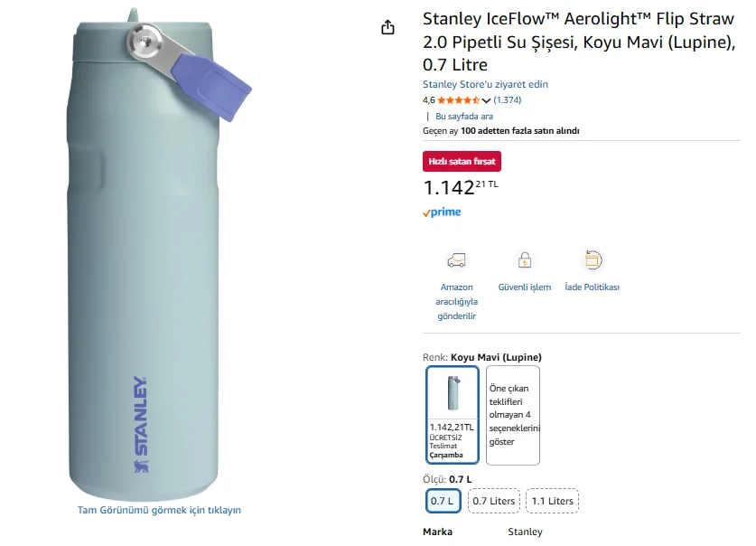
Task: Open the 'Güvenli işlem' link
Action: [x=524, y=287]
